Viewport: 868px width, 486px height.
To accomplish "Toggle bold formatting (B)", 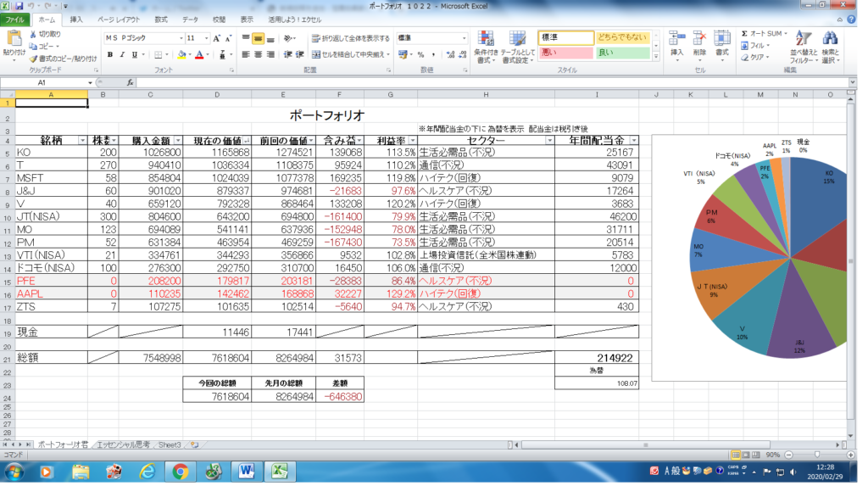I will point(110,54).
